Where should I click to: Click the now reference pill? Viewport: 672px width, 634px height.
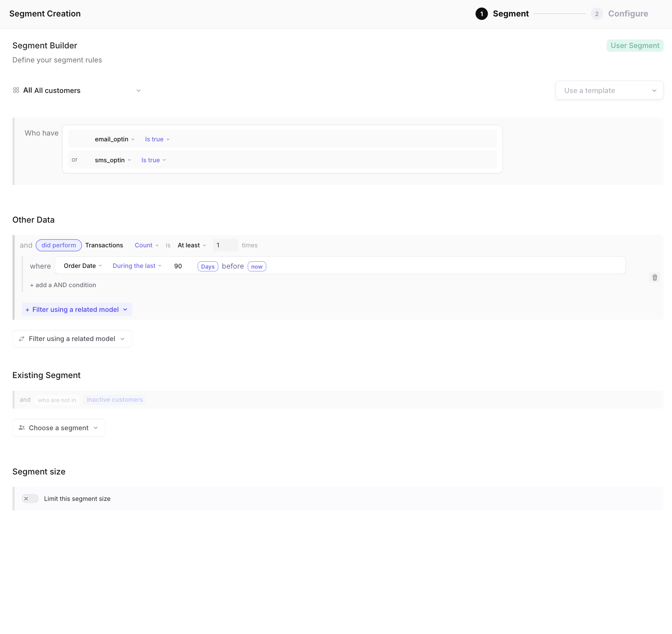[257, 267]
